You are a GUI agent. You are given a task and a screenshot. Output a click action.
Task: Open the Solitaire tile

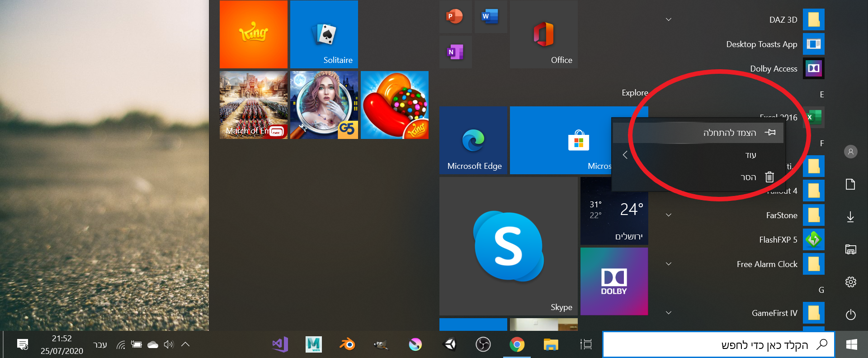click(324, 34)
